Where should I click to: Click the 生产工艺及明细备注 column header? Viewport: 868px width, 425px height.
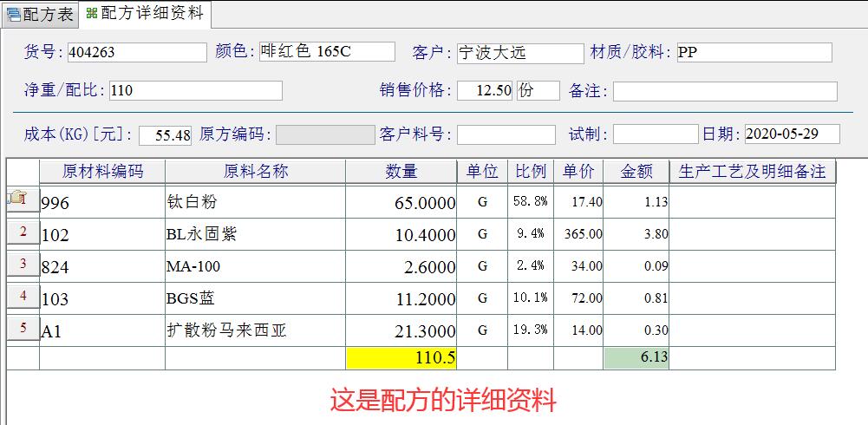tap(753, 172)
